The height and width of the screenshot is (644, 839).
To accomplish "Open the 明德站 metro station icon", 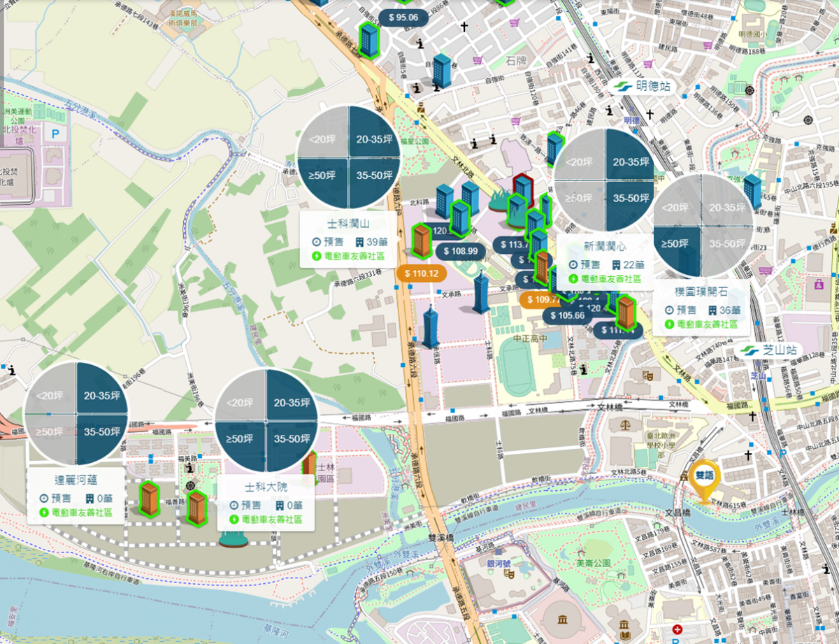I will click(619, 86).
